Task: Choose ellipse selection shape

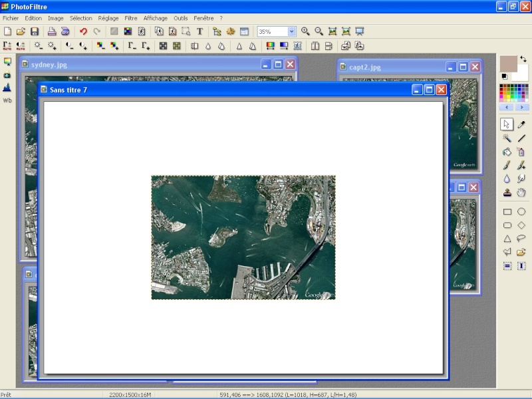Action: coord(521,211)
